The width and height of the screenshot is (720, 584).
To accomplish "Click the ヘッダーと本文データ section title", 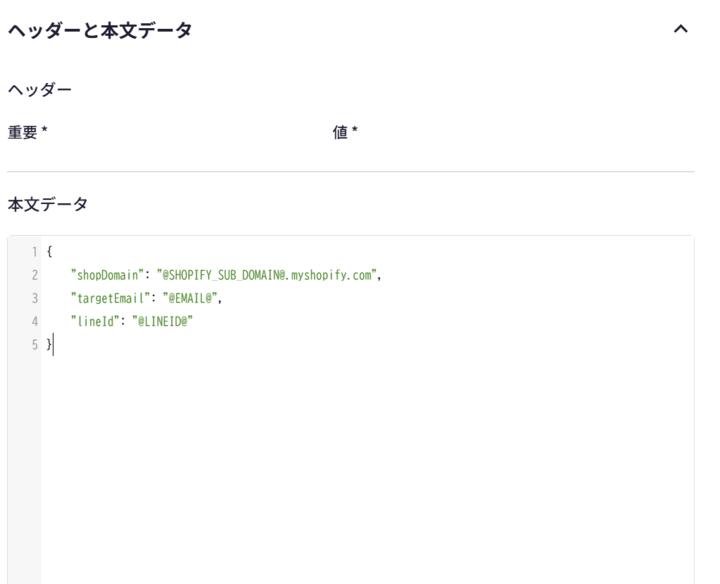I will [100, 30].
